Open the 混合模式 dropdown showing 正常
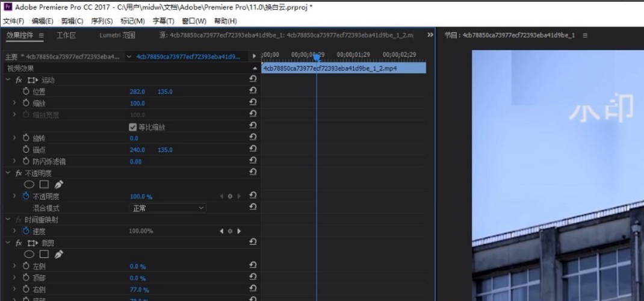The image size is (644, 301). pos(167,208)
